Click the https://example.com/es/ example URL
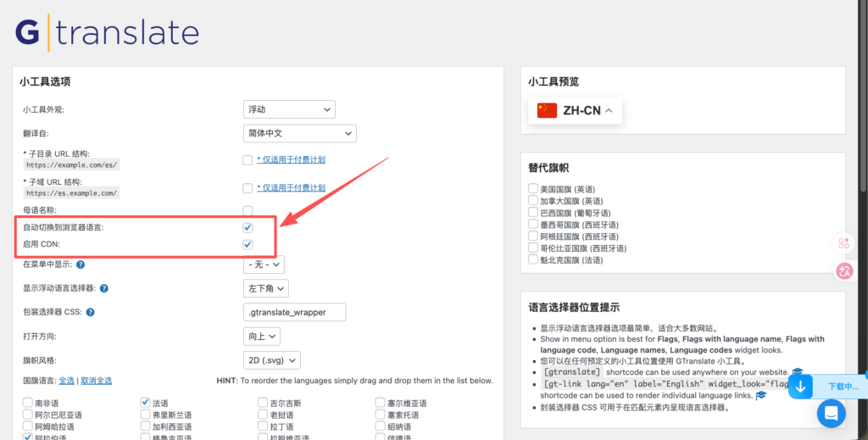The width and height of the screenshot is (868, 440). 72,165
